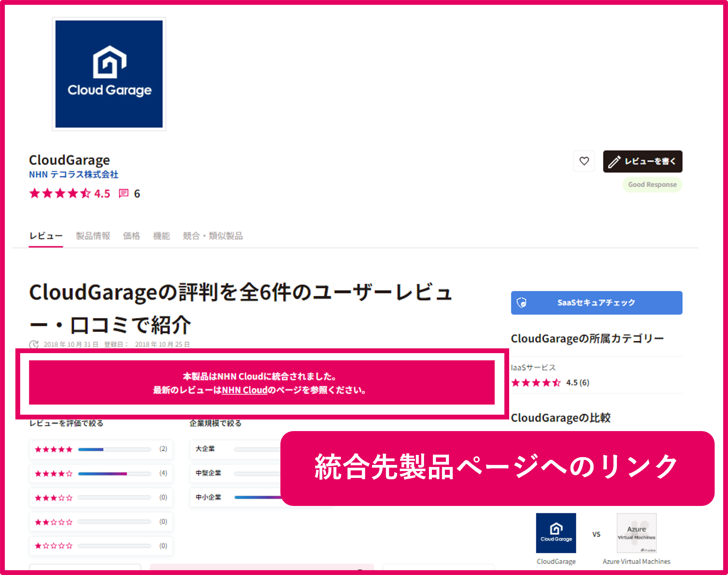The height and width of the screenshot is (575, 728).
Task: Click the Good Response badge
Action: pos(652,184)
